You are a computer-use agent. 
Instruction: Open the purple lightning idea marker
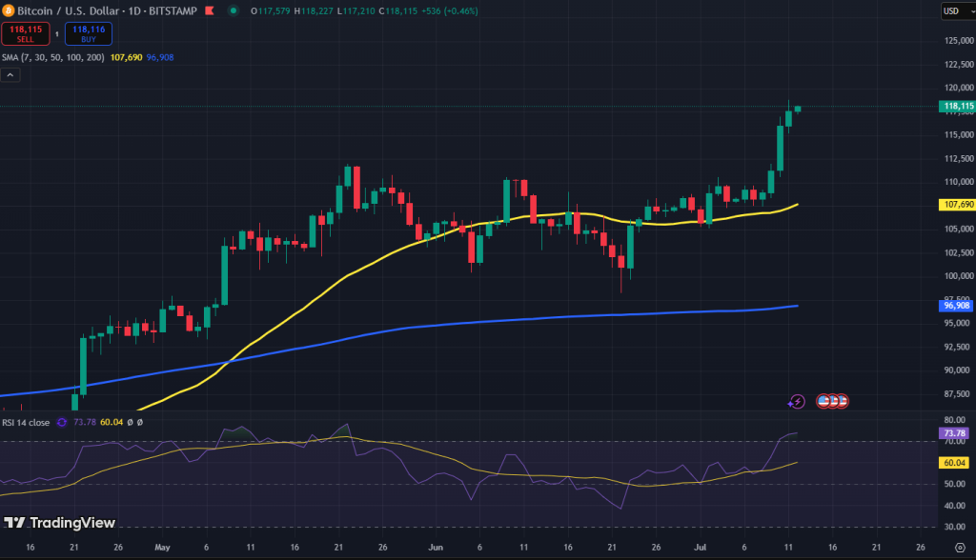tap(797, 402)
